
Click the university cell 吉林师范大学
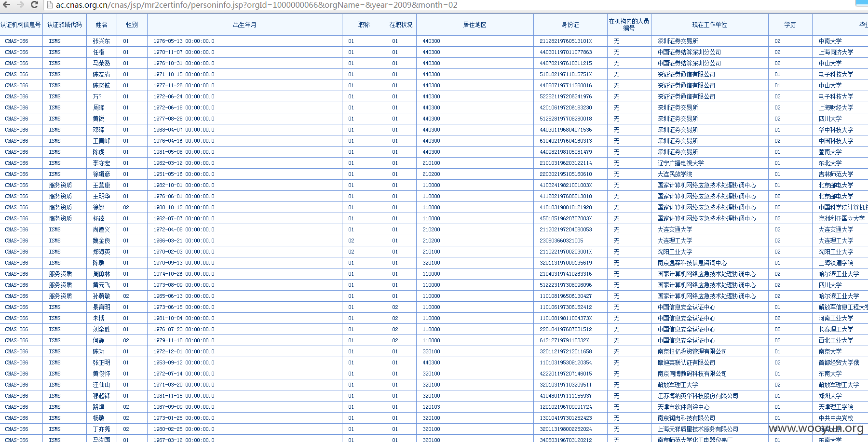pyautogui.click(x=836, y=174)
